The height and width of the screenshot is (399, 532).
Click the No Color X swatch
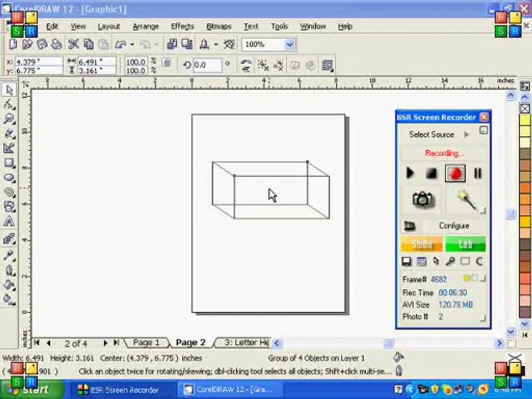525,109
